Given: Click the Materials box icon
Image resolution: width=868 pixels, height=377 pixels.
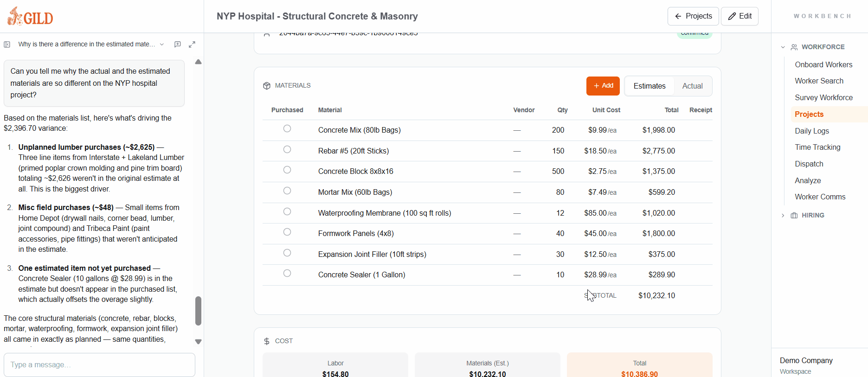Looking at the screenshot, I should tap(267, 86).
